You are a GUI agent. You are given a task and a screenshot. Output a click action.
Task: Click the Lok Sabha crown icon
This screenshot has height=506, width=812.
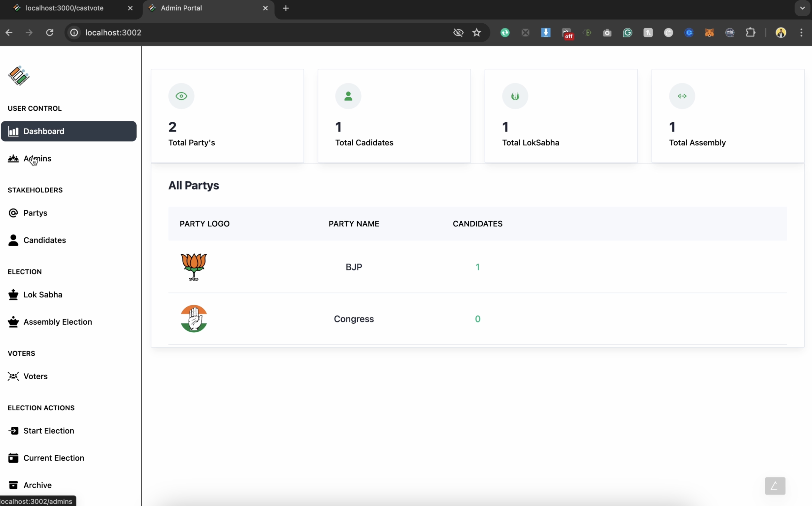pyautogui.click(x=13, y=295)
